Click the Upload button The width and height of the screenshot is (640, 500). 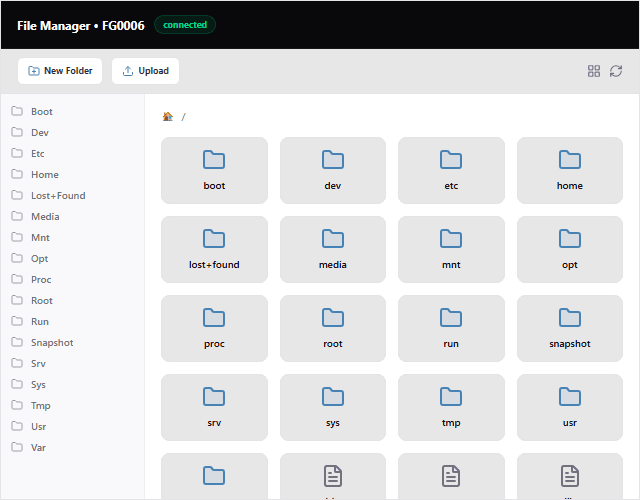[x=145, y=71]
